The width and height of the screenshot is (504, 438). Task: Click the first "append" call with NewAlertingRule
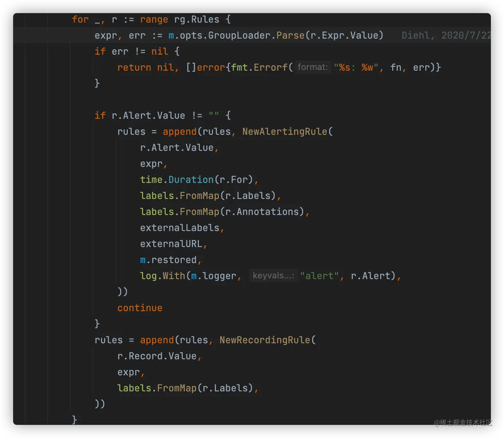[180, 132]
